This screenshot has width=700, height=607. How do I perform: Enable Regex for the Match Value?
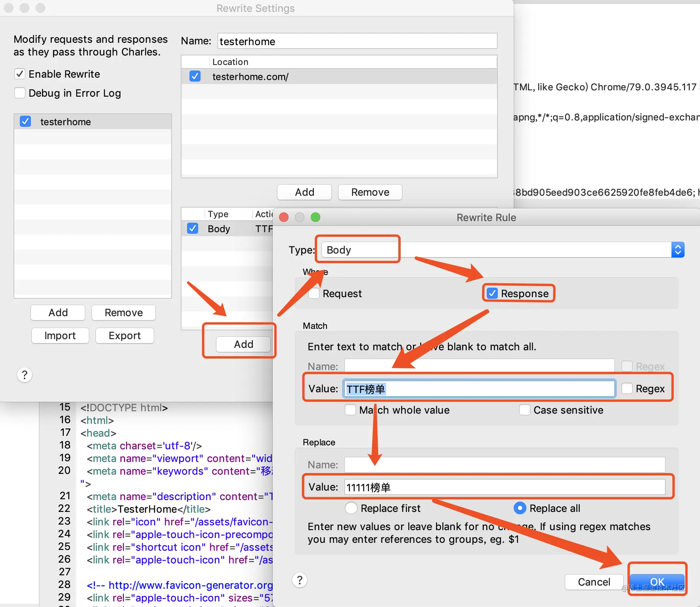click(627, 388)
